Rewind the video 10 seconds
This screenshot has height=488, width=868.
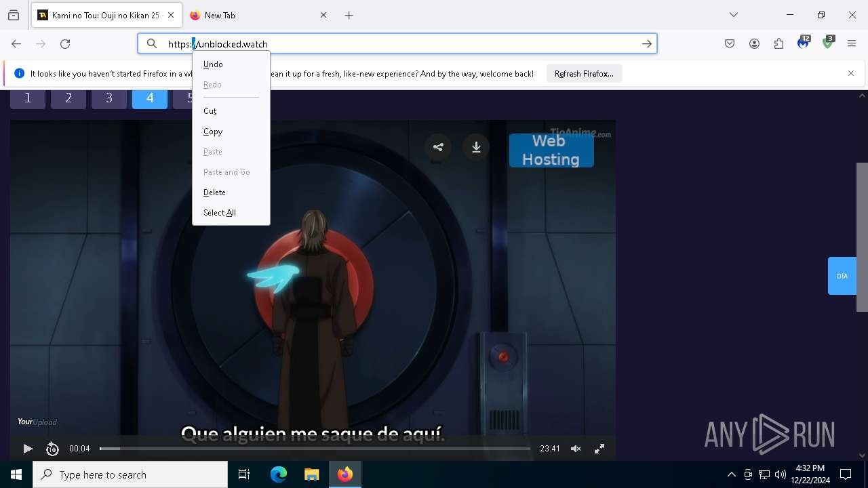click(x=52, y=449)
